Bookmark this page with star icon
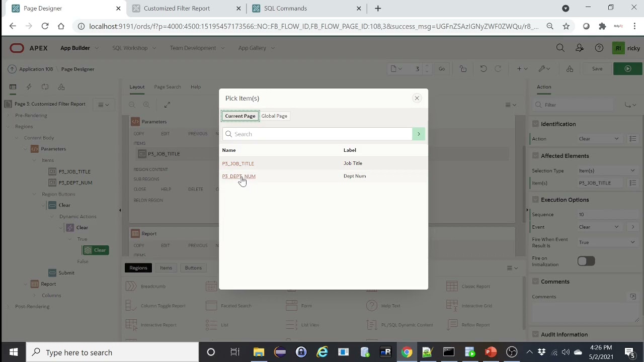 pyautogui.click(x=566, y=26)
